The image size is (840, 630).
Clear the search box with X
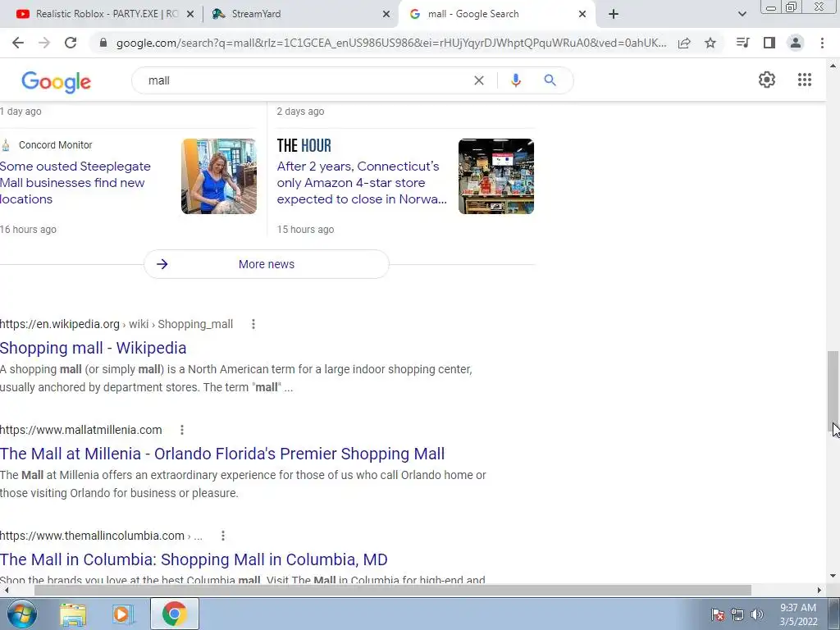click(479, 80)
